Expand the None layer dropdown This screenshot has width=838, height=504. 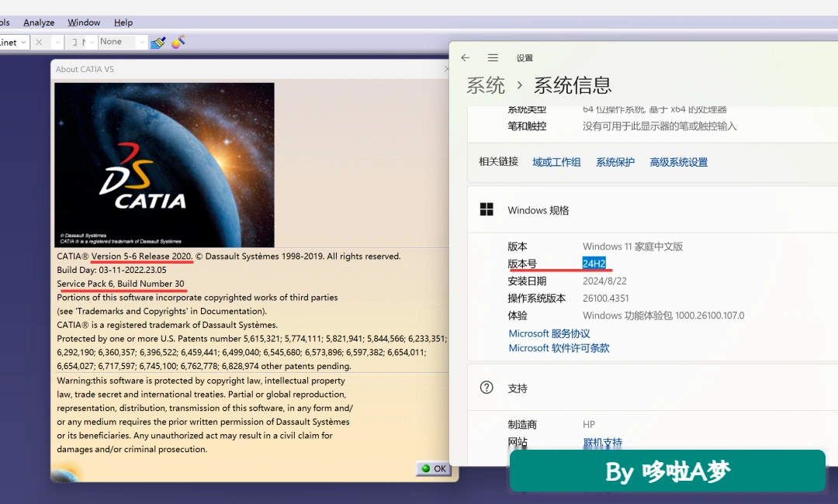pos(123,42)
